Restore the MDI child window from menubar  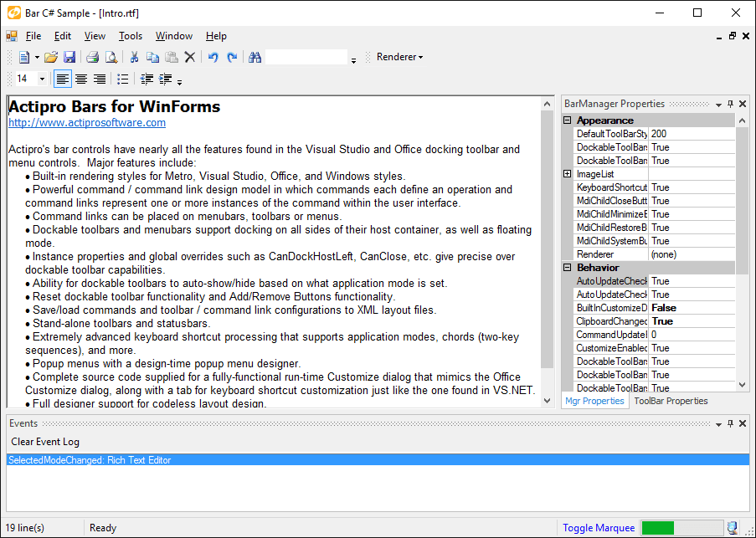pos(733,36)
